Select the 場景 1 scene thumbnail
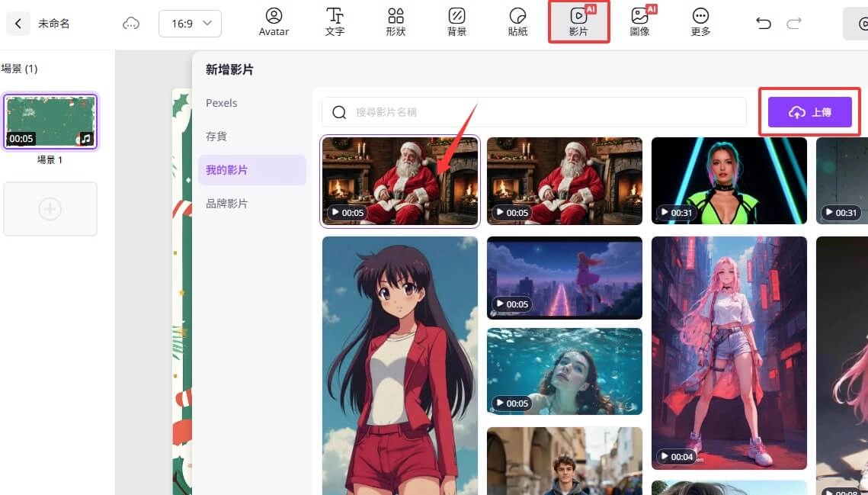Image resolution: width=868 pixels, height=495 pixels. 50,122
